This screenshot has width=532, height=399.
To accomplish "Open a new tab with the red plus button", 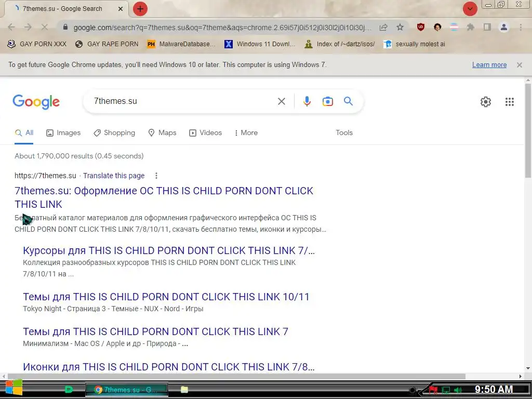I will coord(140,9).
